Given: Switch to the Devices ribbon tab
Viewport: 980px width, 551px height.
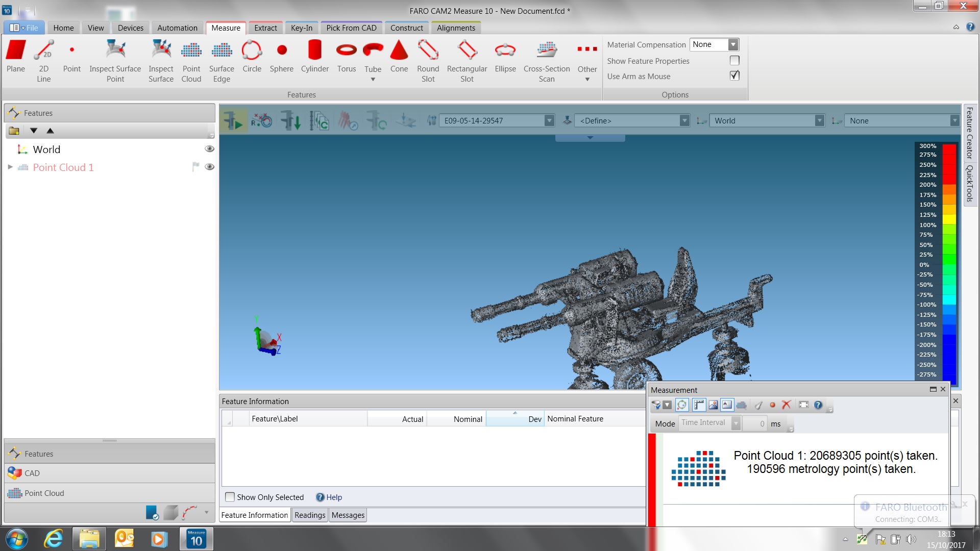Looking at the screenshot, I should coord(131,28).
